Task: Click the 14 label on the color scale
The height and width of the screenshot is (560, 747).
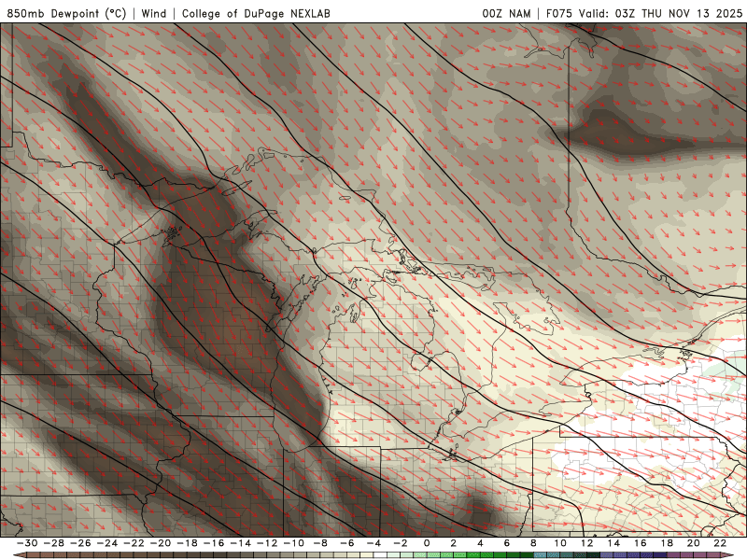Action: click(613, 543)
